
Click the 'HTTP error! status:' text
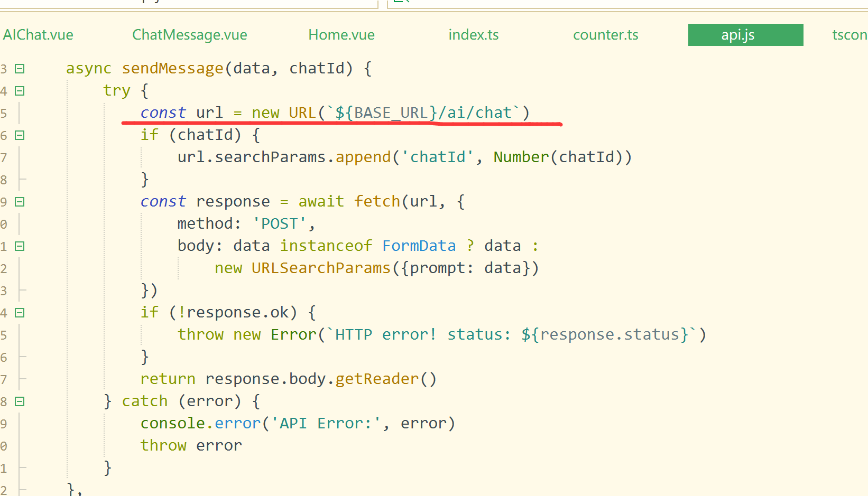[423, 335]
